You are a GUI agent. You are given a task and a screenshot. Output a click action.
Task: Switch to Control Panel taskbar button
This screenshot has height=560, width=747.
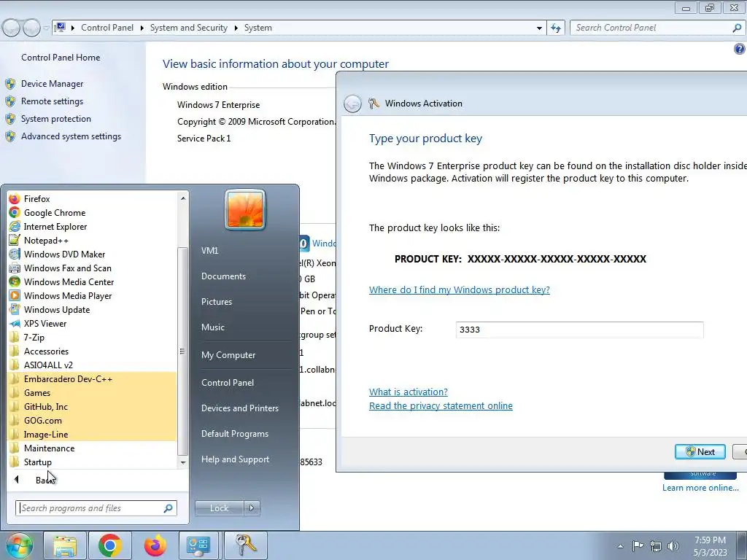[x=199, y=545]
